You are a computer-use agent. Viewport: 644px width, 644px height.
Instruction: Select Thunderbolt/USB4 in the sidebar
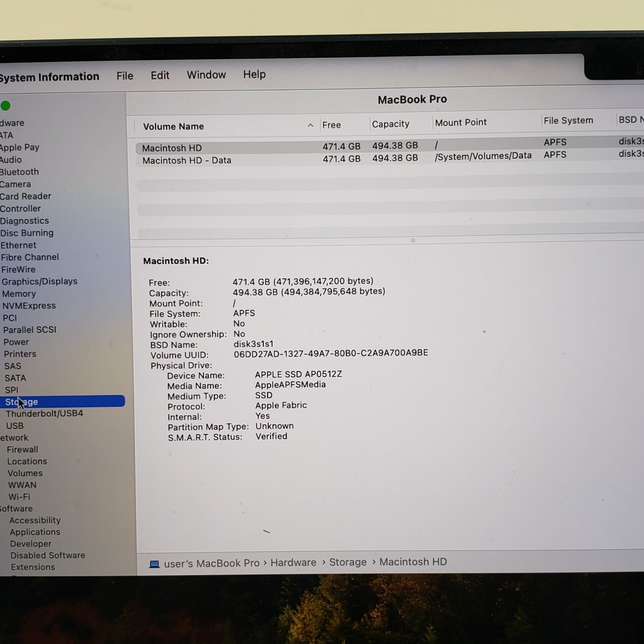click(x=44, y=413)
